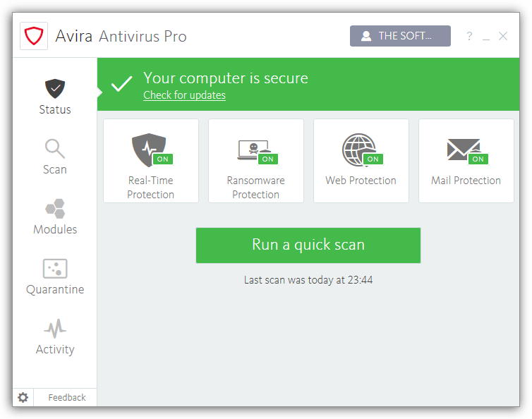Screen dimensions: 532x419
Task: Open the Feedback button at bottom
Action: [x=67, y=398]
